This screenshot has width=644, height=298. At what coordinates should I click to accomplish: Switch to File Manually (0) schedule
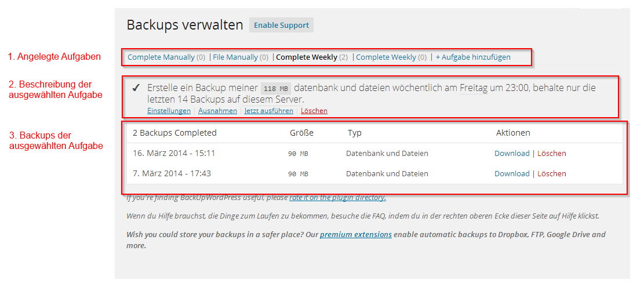tap(241, 57)
